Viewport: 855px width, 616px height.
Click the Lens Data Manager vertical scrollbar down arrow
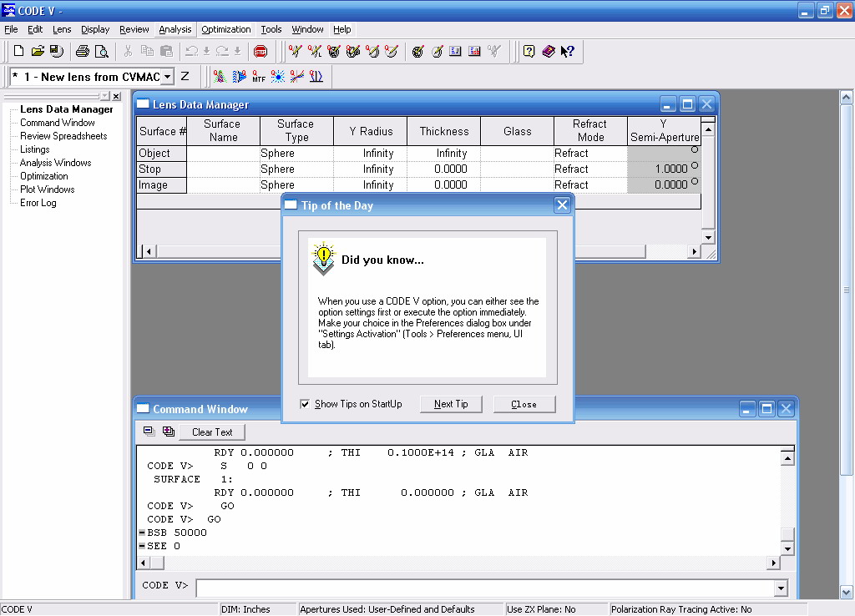708,236
